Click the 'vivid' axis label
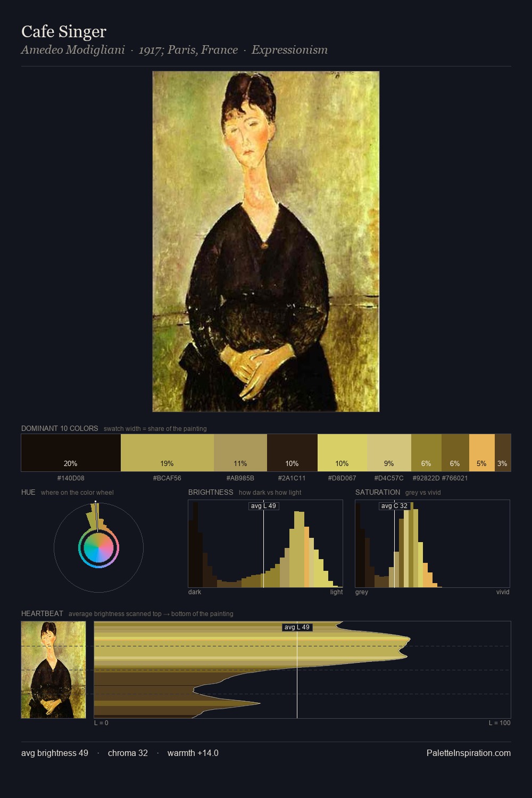 click(503, 592)
